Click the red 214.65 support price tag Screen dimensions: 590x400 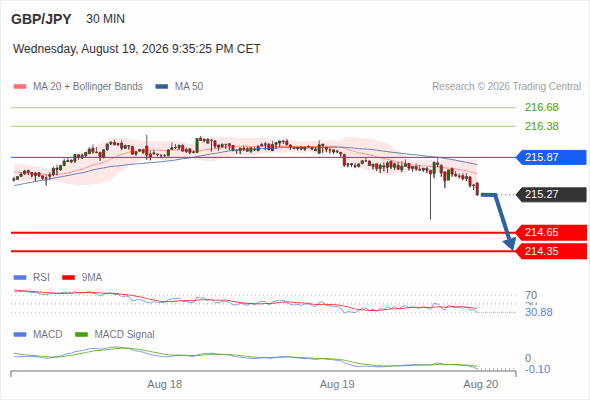[551, 233]
